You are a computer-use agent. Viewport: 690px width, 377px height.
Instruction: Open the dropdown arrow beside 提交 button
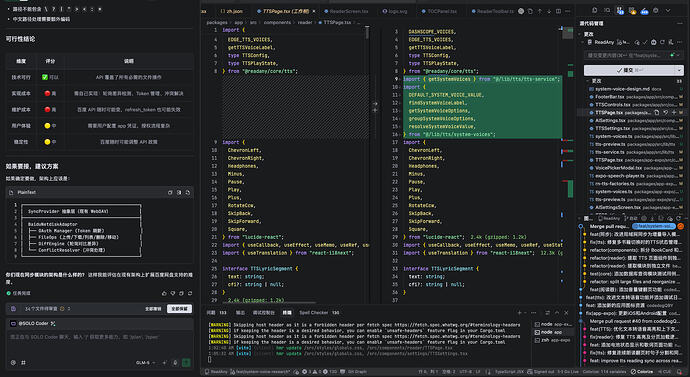679,70
